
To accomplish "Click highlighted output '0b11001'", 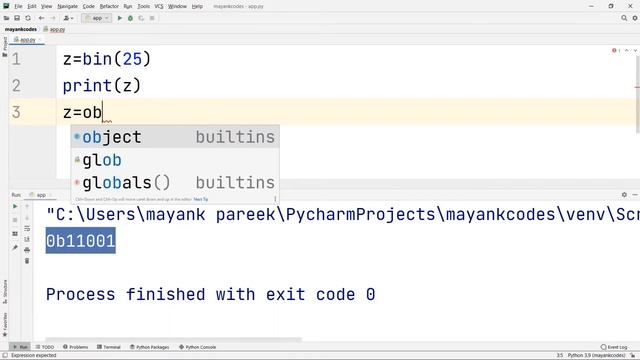I will click(x=80, y=241).
